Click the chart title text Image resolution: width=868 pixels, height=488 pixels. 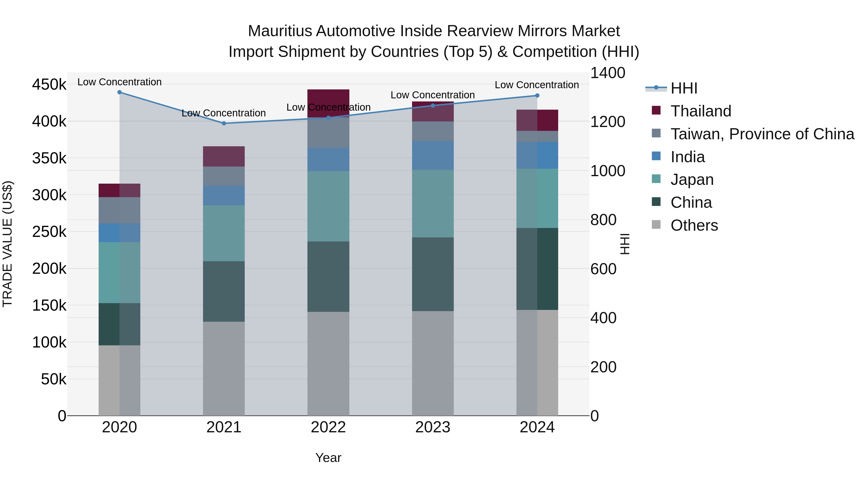pos(434,41)
